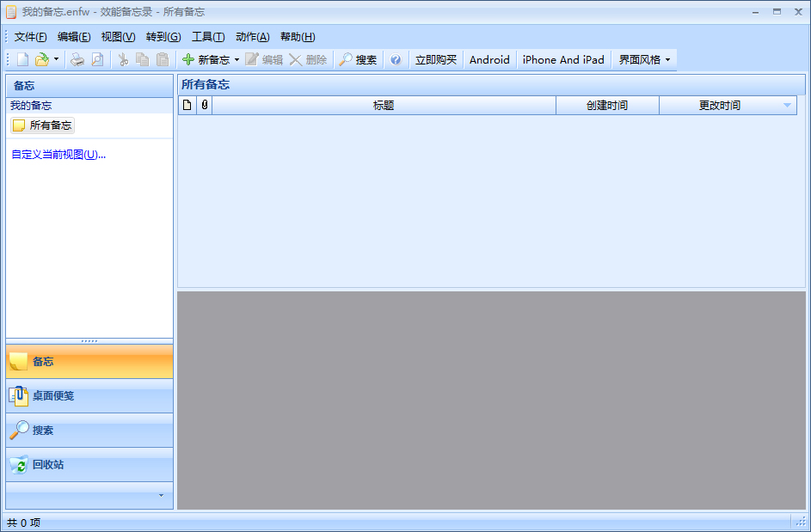Click the 自定义当前视图 link
Screen dimensions: 811x532
(x=58, y=155)
